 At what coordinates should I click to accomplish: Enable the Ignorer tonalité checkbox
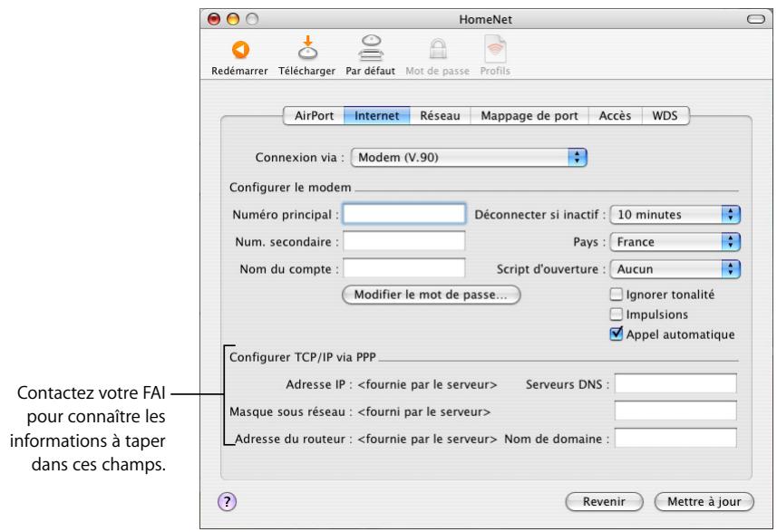pyautogui.click(x=616, y=295)
